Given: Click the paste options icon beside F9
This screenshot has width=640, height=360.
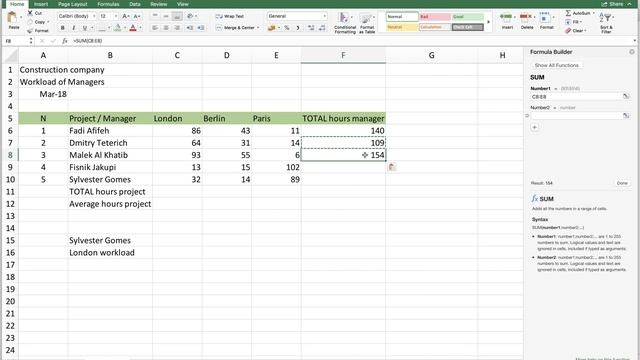Looking at the screenshot, I should (392, 167).
